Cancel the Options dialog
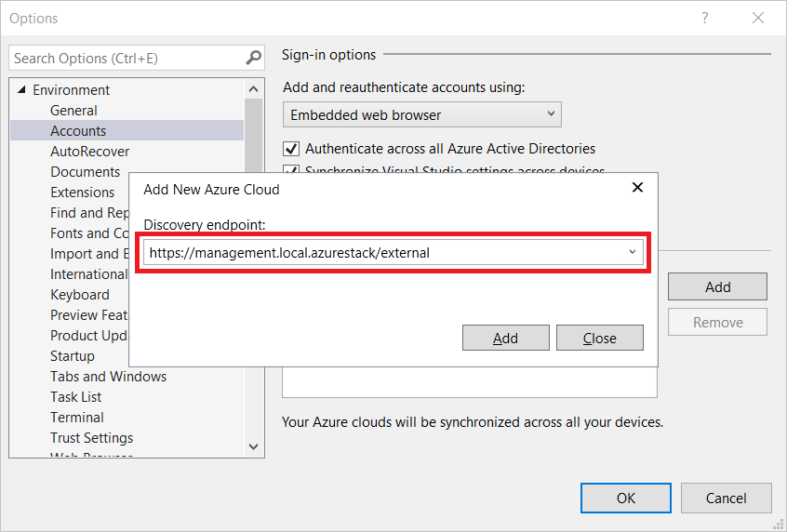The height and width of the screenshot is (532, 787). (726, 498)
